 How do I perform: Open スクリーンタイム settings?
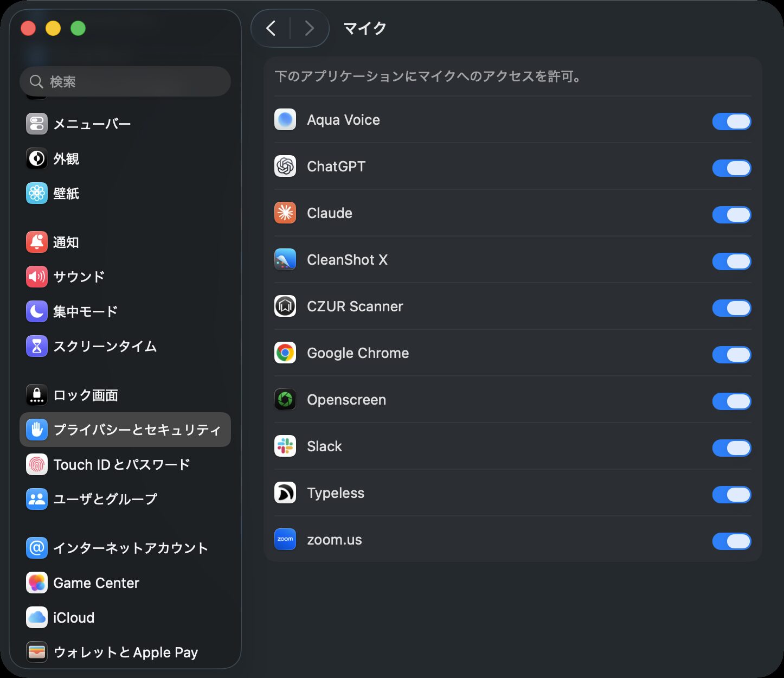coord(125,346)
